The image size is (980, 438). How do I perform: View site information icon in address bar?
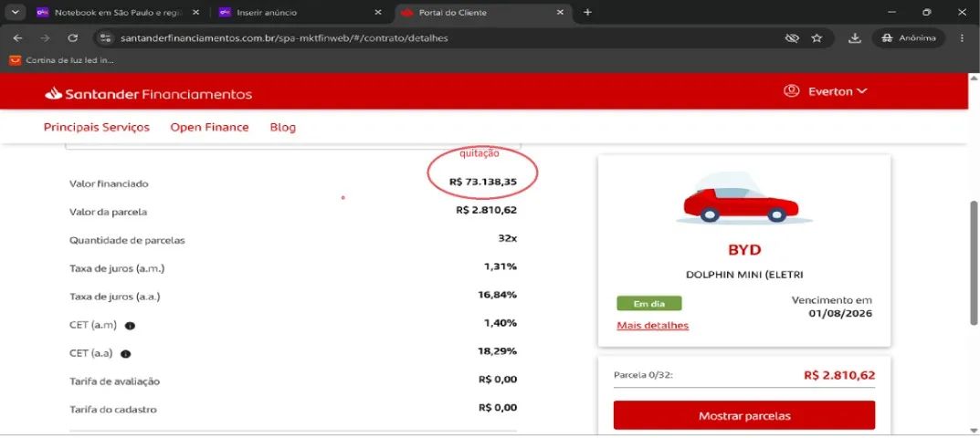tap(106, 38)
